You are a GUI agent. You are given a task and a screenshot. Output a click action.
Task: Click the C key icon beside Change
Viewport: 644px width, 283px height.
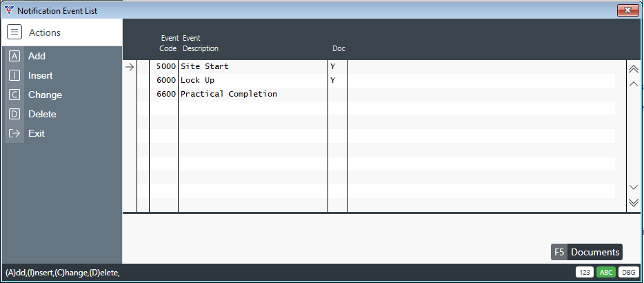14,95
